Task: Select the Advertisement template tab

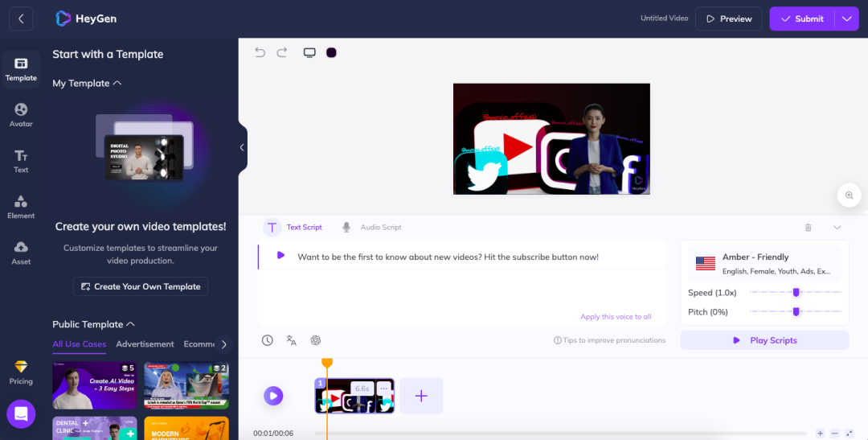Action: click(x=145, y=344)
